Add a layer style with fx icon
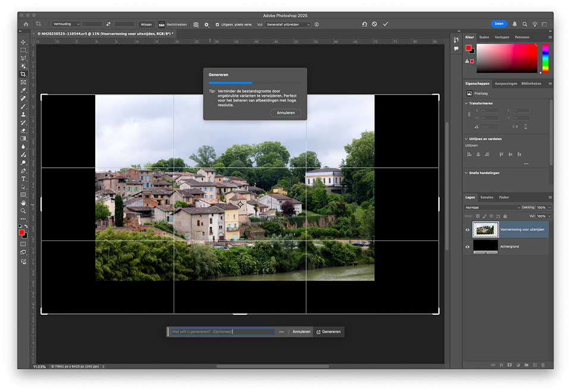Viewport: 571px width, 392px height. (x=501, y=365)
